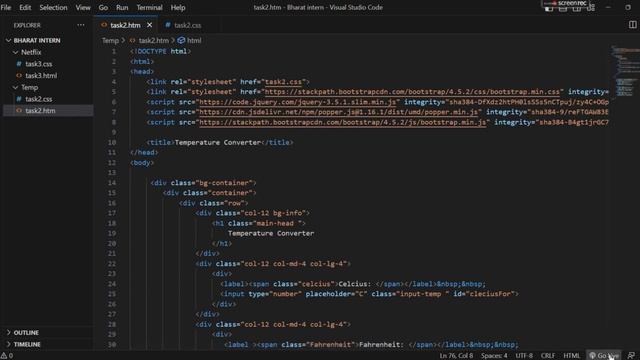640x360 pixels.
Task: Click the html breadcrumb label
Action: [194, 40]
